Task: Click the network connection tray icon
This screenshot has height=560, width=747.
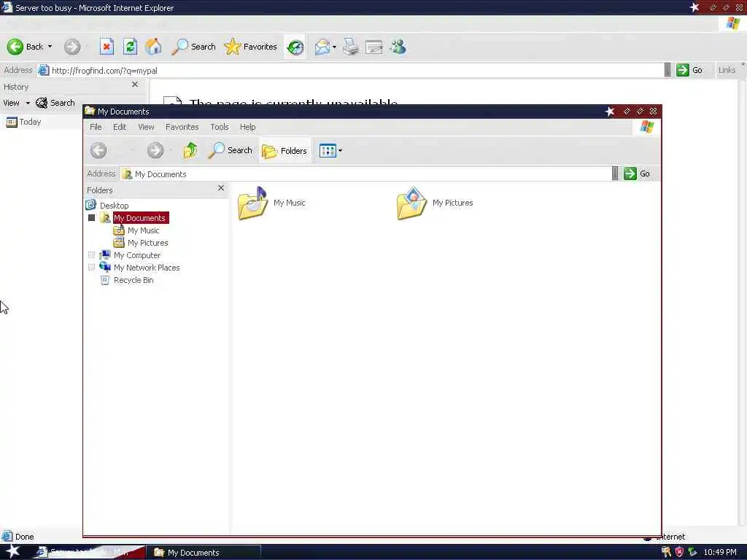Action: 692,553
